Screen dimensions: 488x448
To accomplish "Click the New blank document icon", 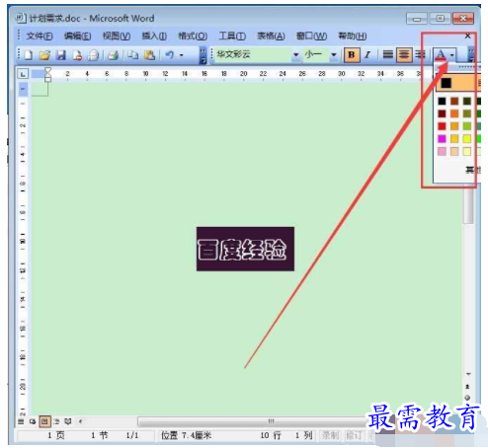I will click(29, 55).
